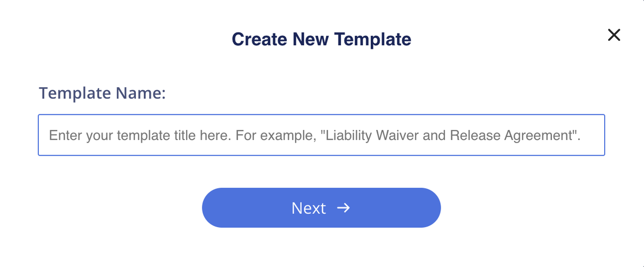This screenshot has height=267, width=644.
Task: Proceed to the next template step
Action: coord(321,208)
